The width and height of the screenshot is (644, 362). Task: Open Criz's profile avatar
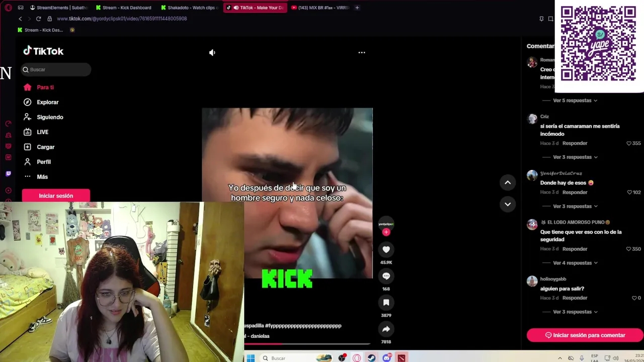(532, 119)
